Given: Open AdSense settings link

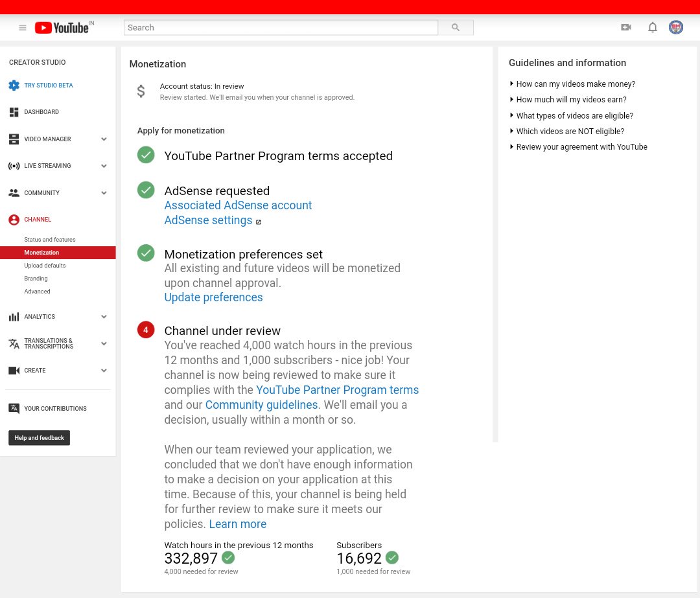Looking at the screenshot, I should tap(208, 220).
